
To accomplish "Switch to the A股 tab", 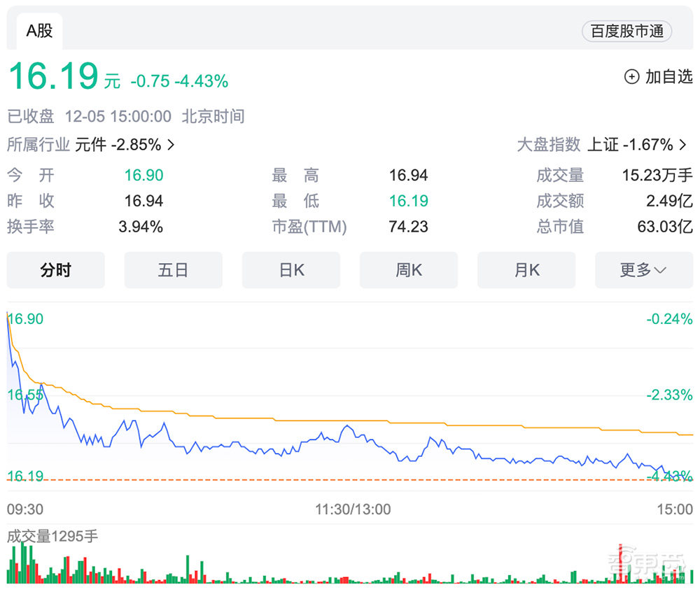I will click(38, 31).
